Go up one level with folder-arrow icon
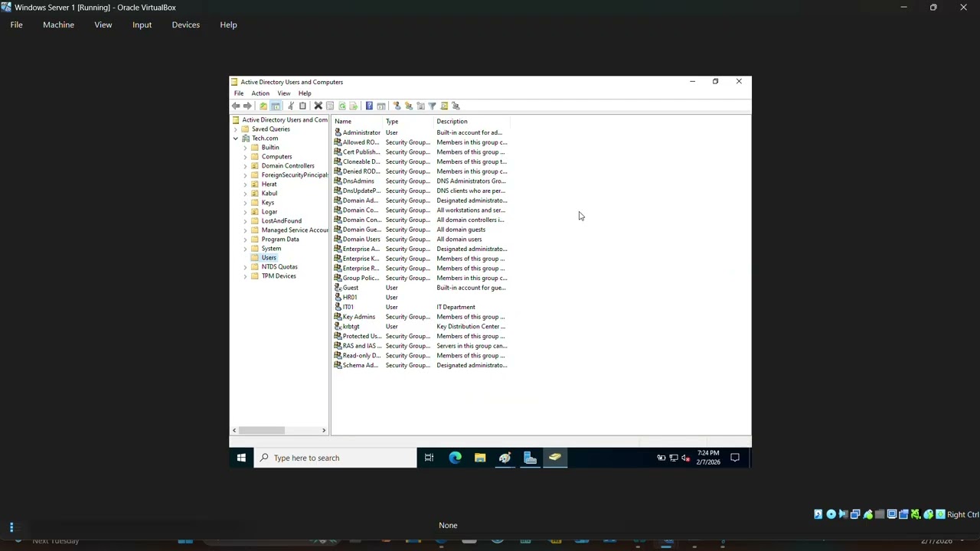The width and height of the screenshot is (980, 551). tap(263, 106)
